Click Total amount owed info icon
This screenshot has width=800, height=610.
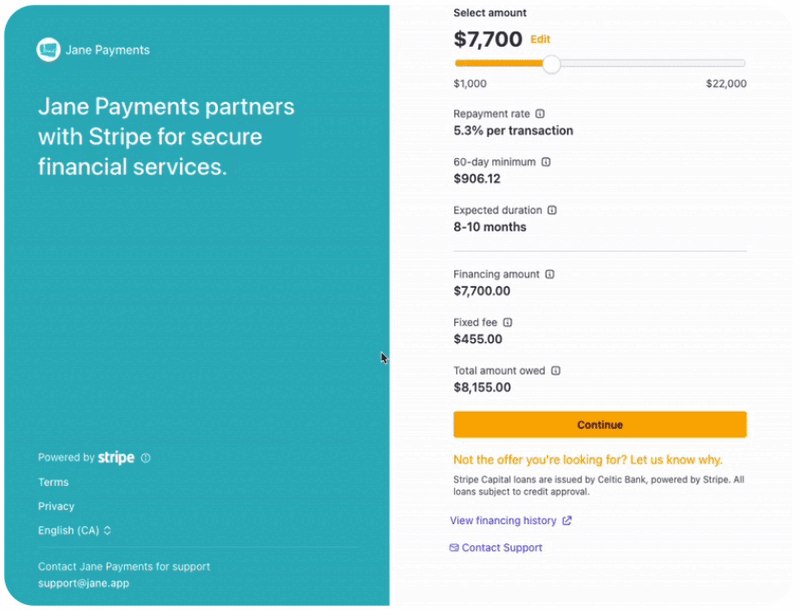click(x=556, y=370)
